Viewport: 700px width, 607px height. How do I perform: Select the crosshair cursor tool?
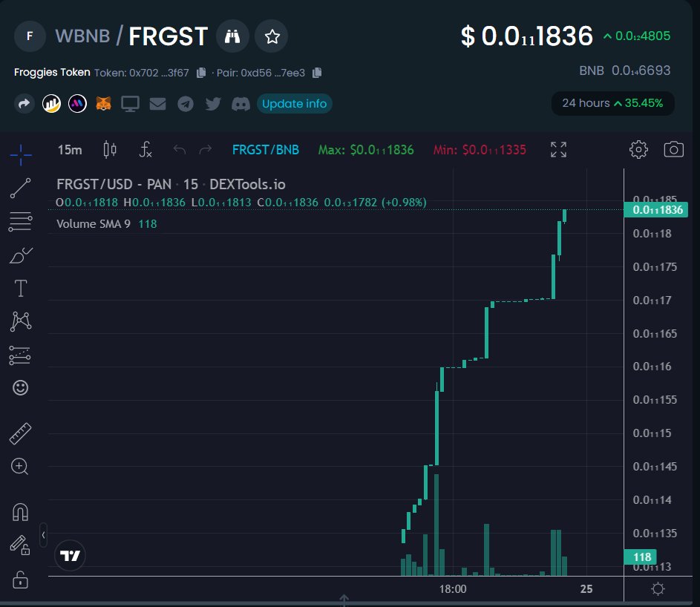pos(21,155)
